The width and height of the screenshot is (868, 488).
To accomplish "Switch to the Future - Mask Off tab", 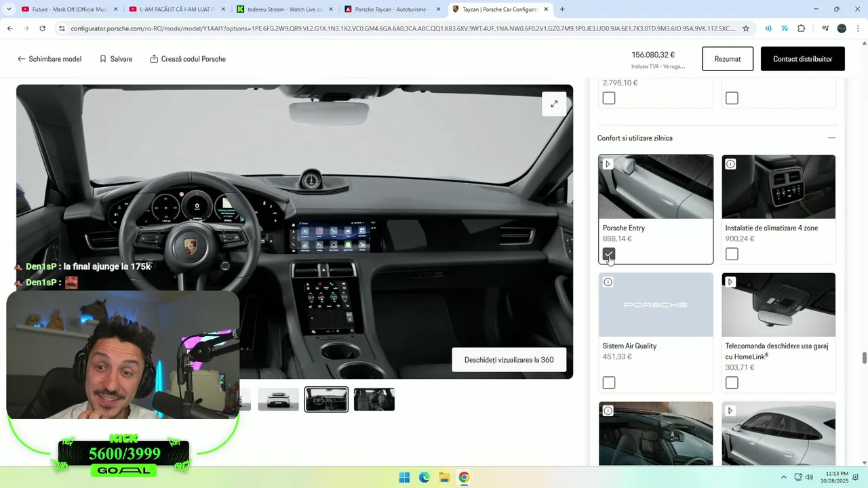I will [x=70, y=9].
